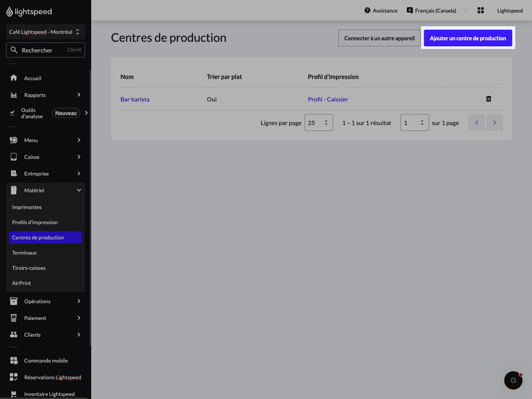Click the Trier par plat column header
The image size is (532, 399).
[224, 77]
